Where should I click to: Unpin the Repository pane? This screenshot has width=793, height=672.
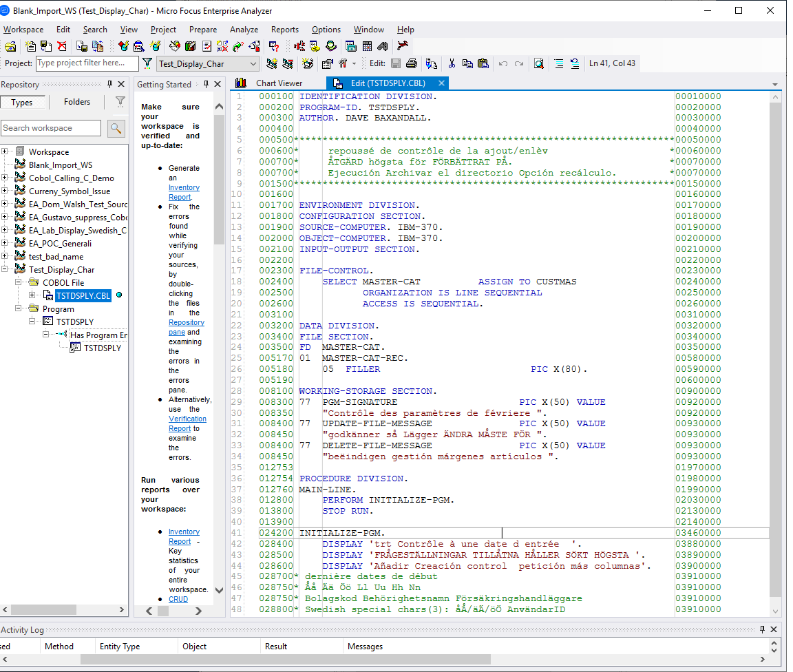coord(109,84)
